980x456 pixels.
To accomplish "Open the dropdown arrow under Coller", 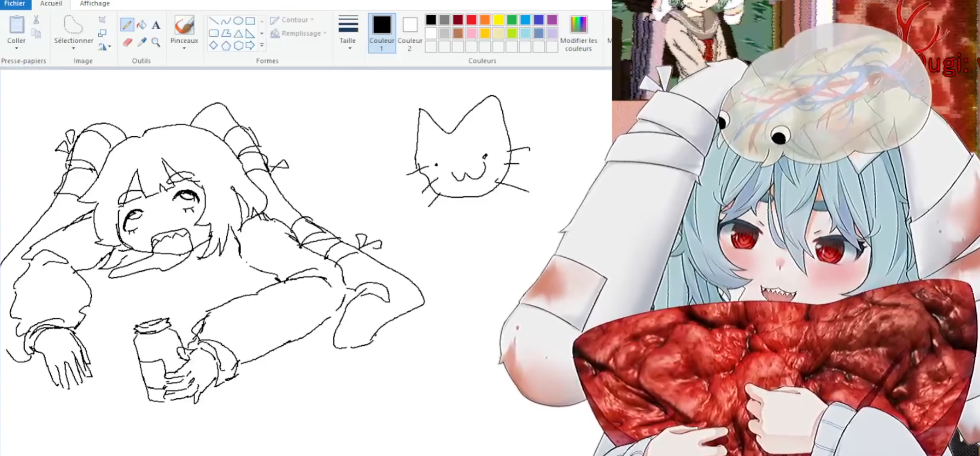I will coord(16,49).
